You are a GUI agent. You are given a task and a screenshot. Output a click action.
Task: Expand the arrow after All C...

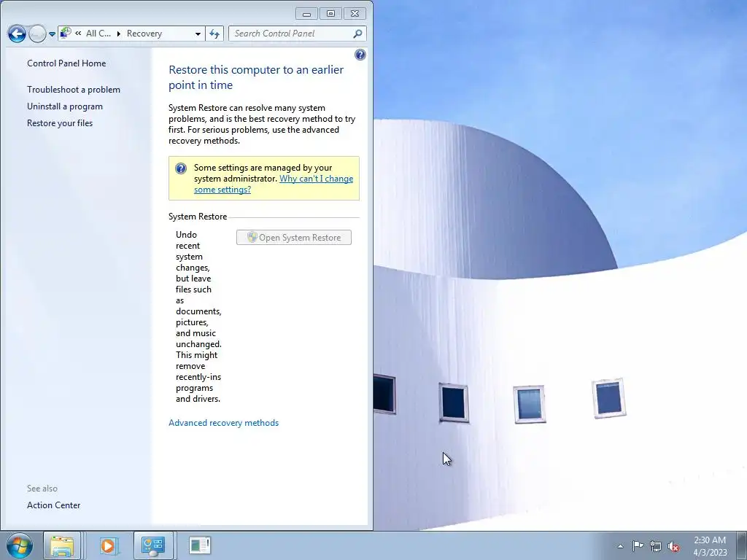119,34
